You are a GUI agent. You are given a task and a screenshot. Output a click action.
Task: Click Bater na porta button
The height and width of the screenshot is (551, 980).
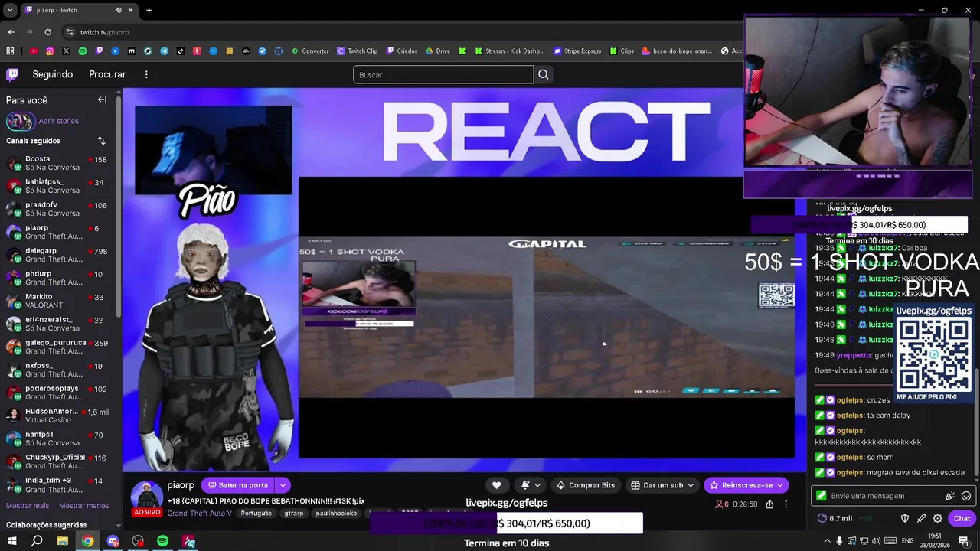238,485
